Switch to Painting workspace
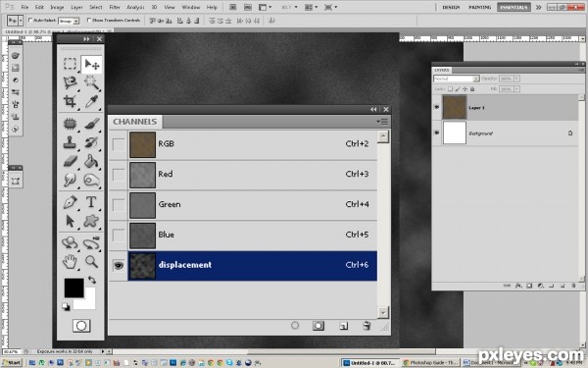The width and height of the screenshot is (588, 368). click(480, 7)
